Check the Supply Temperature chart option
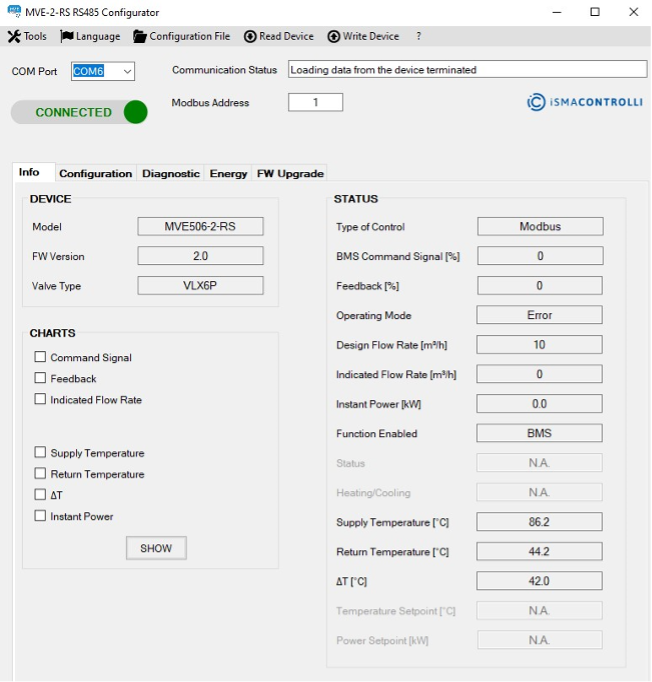652x682 pixels. (41, 453)
